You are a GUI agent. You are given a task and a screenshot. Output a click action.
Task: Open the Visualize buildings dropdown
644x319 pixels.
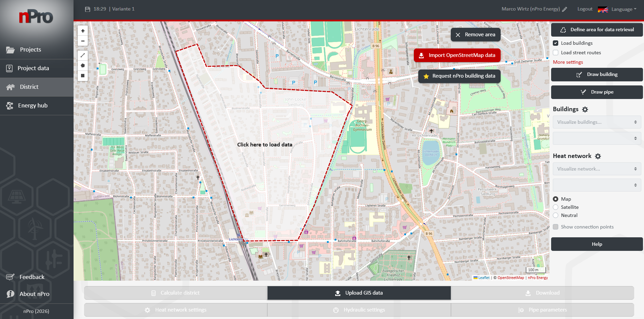(x=597, y=122)
